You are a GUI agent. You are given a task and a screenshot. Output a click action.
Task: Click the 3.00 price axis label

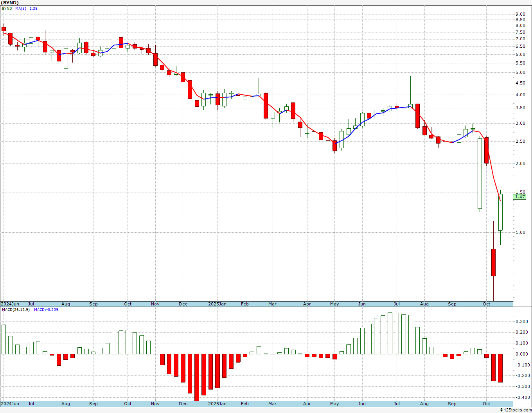click(520, 124)
